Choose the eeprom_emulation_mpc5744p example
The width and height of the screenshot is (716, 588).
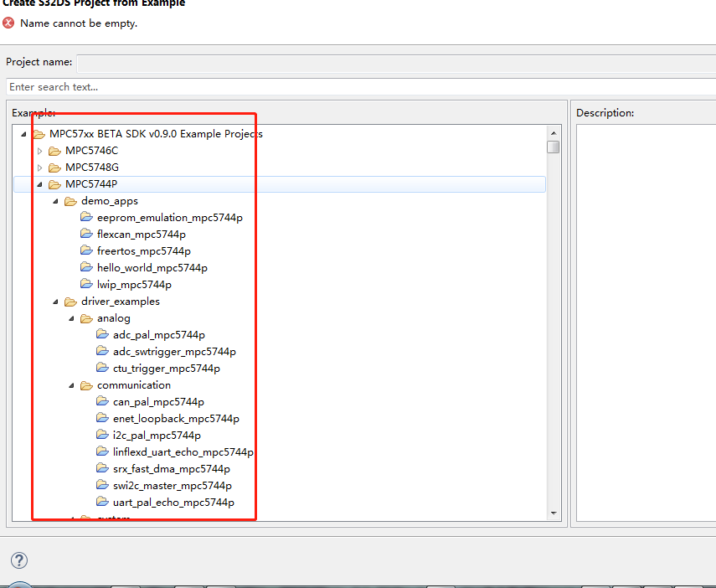(169, 218)
